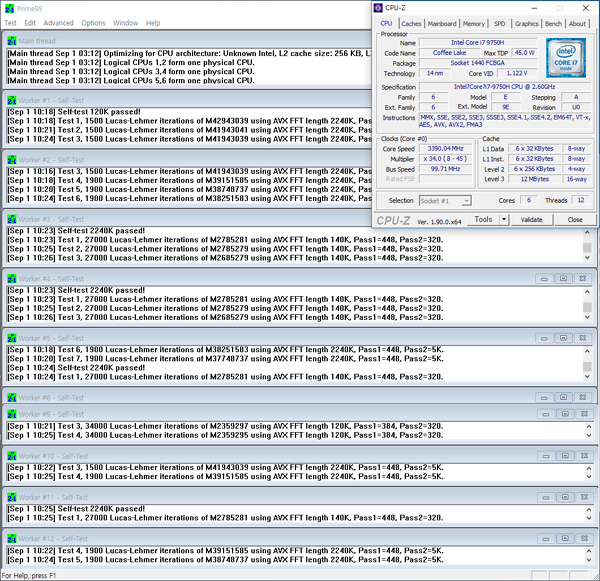600x581 pixels.
Task: Click the Worker #12 scrollbar up arrow
Action: pyautogui.click(x=589, y=551)
